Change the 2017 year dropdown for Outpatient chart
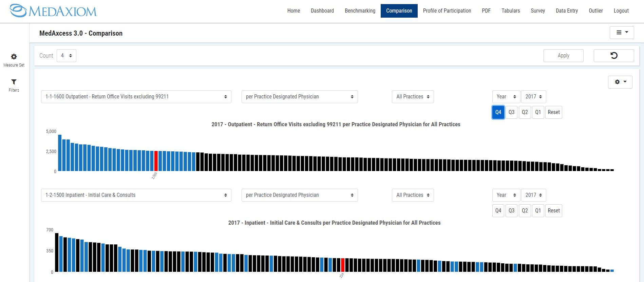Screen dimensions: 644x282 (x=533, y=97)
